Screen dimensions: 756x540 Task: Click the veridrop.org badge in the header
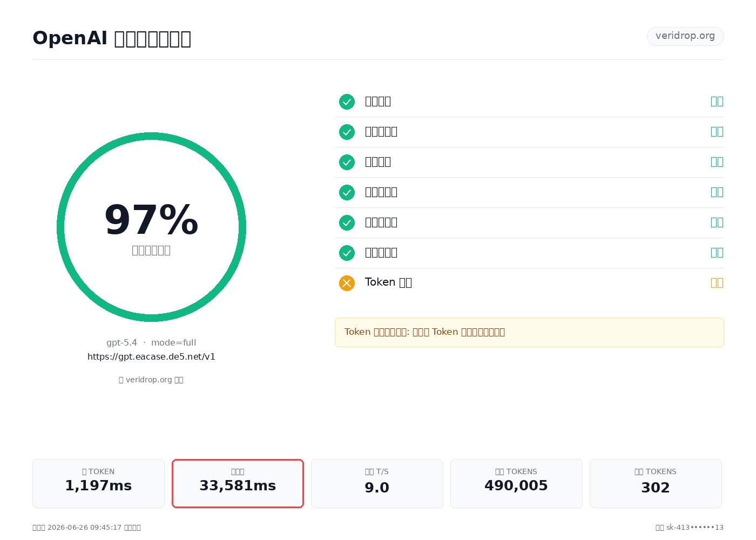(685, 36)
